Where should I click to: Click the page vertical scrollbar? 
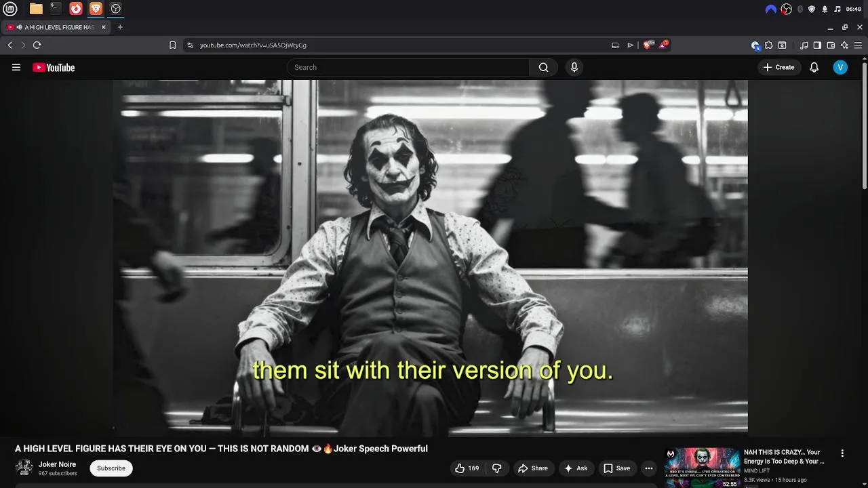(x=865, y=125)
